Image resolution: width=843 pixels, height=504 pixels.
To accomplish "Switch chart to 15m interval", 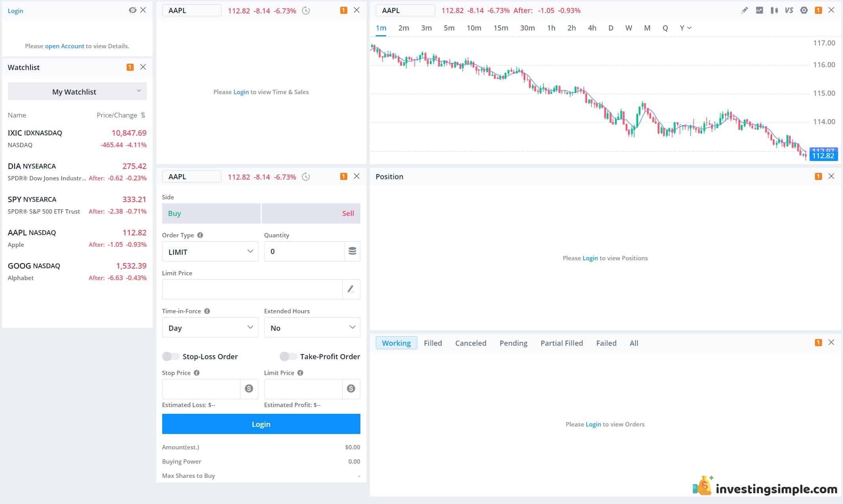I will [x=500, y=28].
